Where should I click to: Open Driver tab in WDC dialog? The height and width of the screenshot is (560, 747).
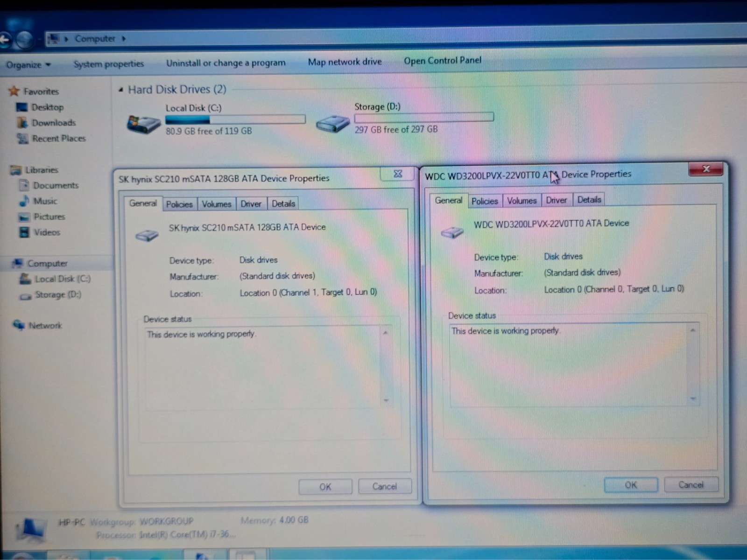click(x=556, y=200)
